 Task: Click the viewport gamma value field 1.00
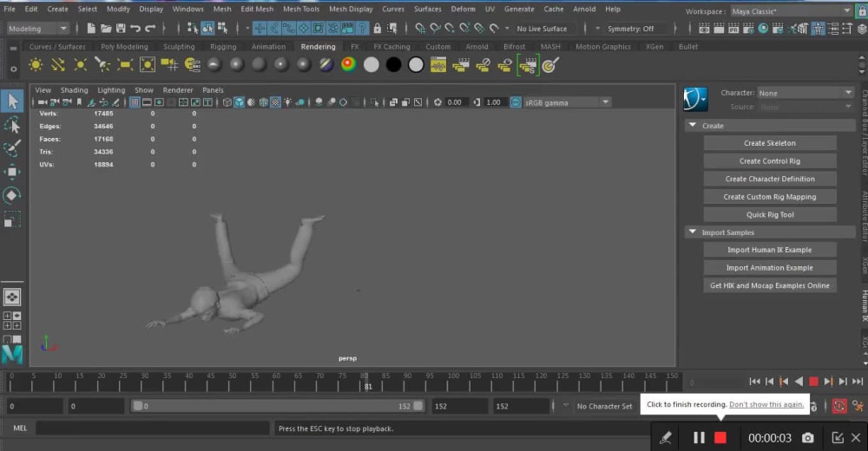[493, 102]
